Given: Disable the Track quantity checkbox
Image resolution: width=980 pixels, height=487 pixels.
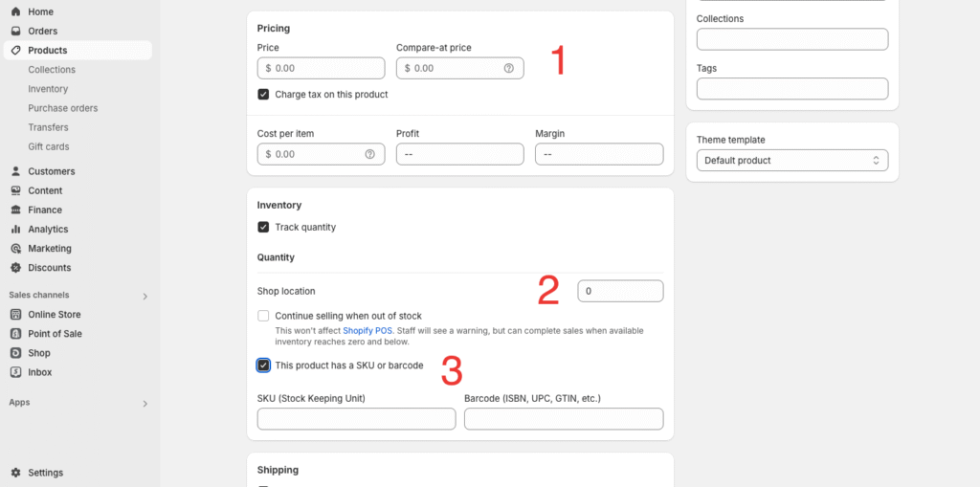Looking at the screenshot, I should point(263,228).
